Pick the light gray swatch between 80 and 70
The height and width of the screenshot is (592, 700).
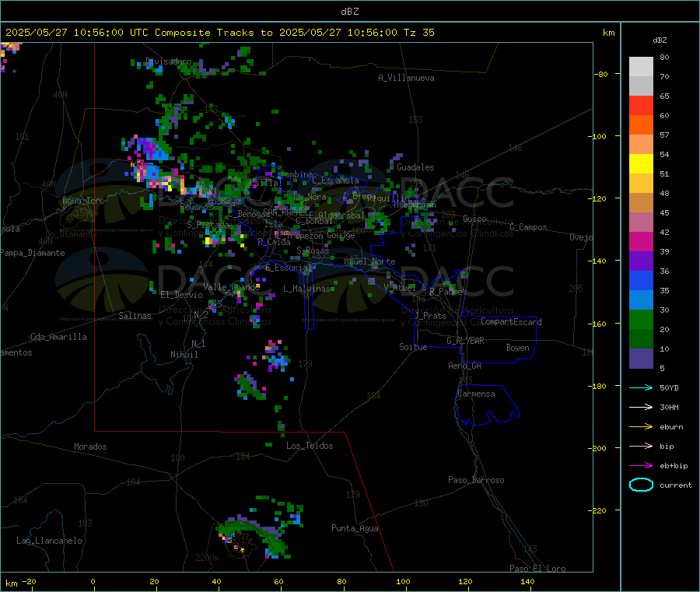[641, 67]
